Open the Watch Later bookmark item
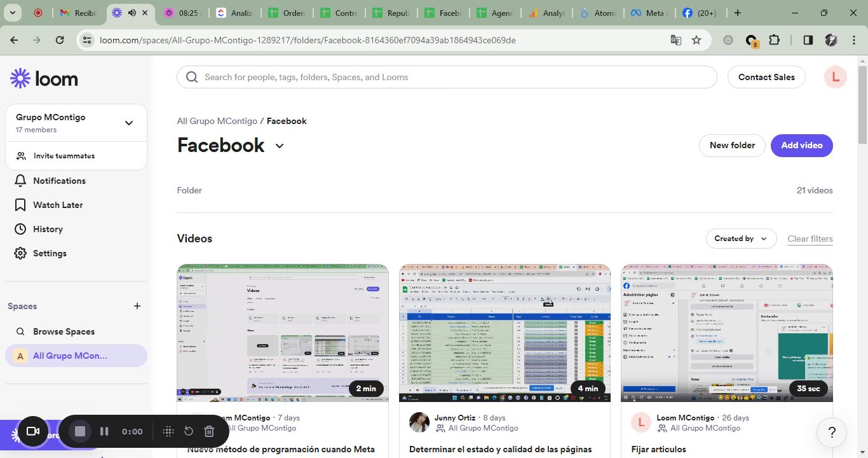Viewport: 868px width, 458px height. pyautogui.click(x=50, y=205)
